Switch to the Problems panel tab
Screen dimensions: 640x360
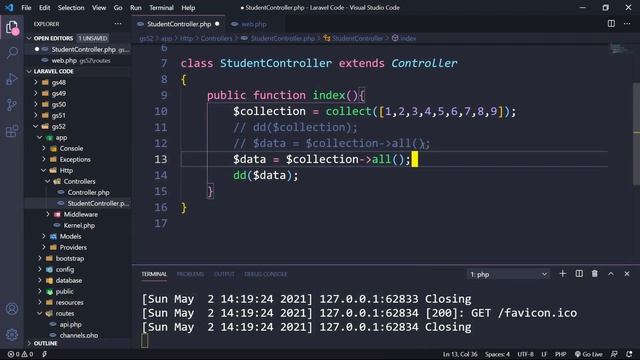pyautogui.click(x=190, y=274)
